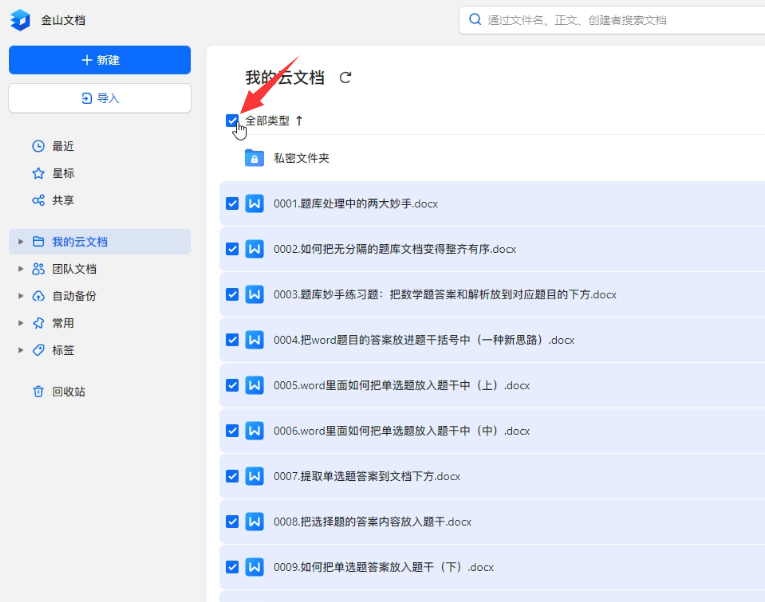Click the share icon for 共享
765x602 pixels.
coord(38,200)
